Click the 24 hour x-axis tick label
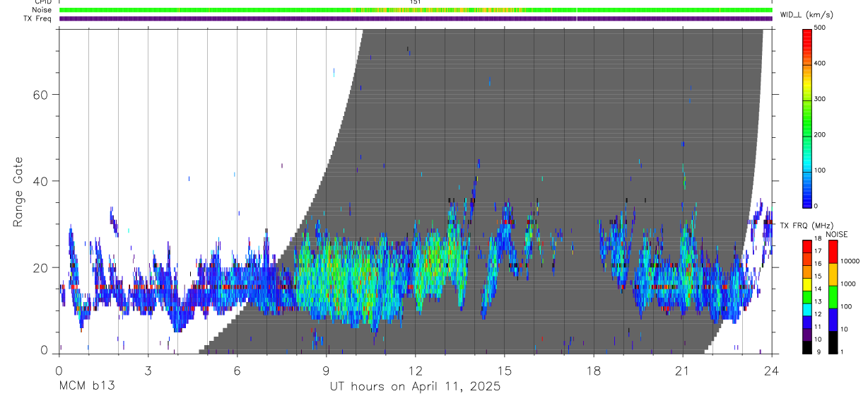 click(x=771, y=370)
